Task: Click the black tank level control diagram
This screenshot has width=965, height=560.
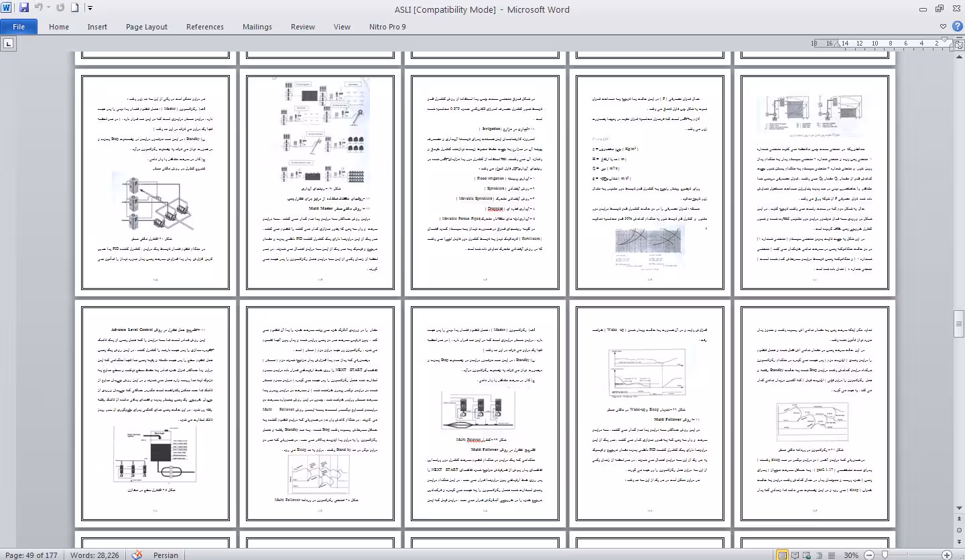Action: point(155,454)
